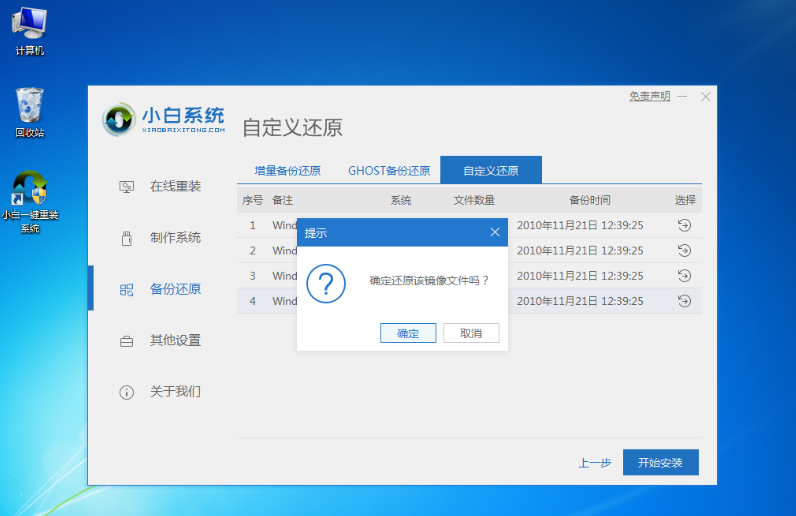Go to 其他设置 in the sidebar

click(174, 341)
